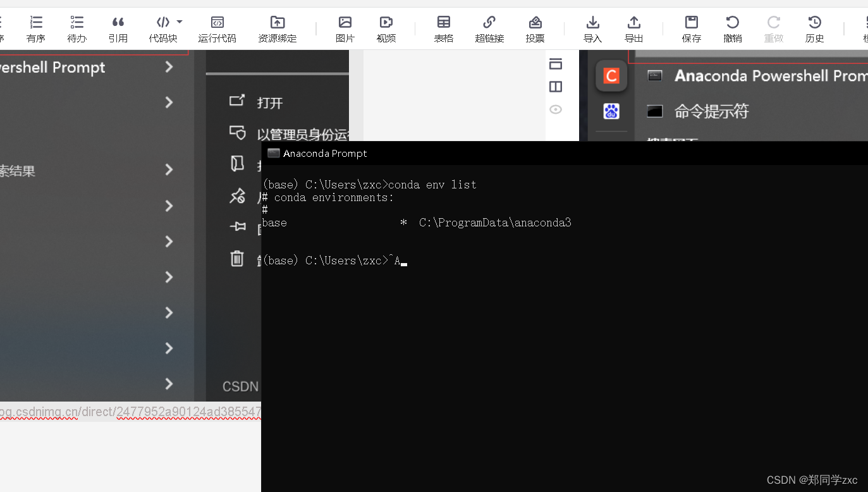
Task: Click the 命令提示符 black terminal icon
Action: (655, 112)
